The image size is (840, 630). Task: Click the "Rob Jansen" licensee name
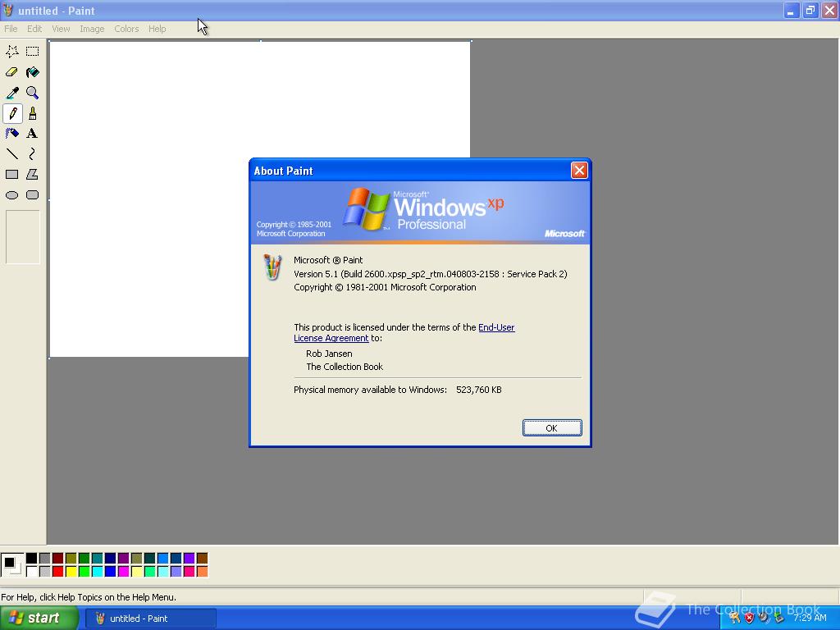(329, 354)
